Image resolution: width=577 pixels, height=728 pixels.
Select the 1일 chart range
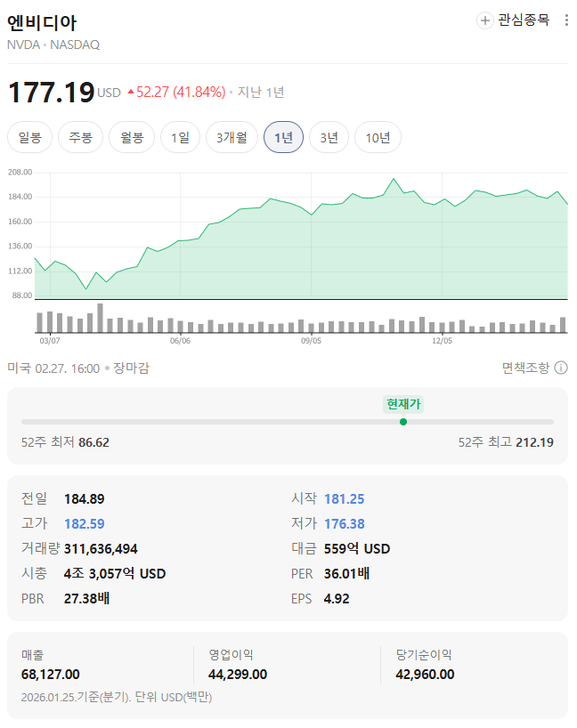pyautogui.click(x=180, y=137)
